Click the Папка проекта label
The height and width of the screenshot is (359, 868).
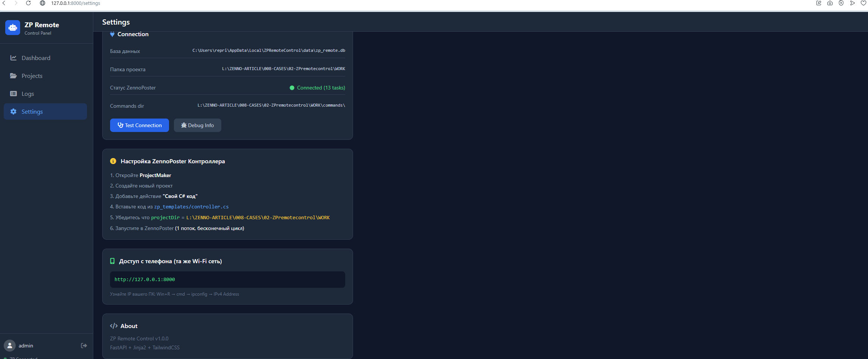(128, 69)
